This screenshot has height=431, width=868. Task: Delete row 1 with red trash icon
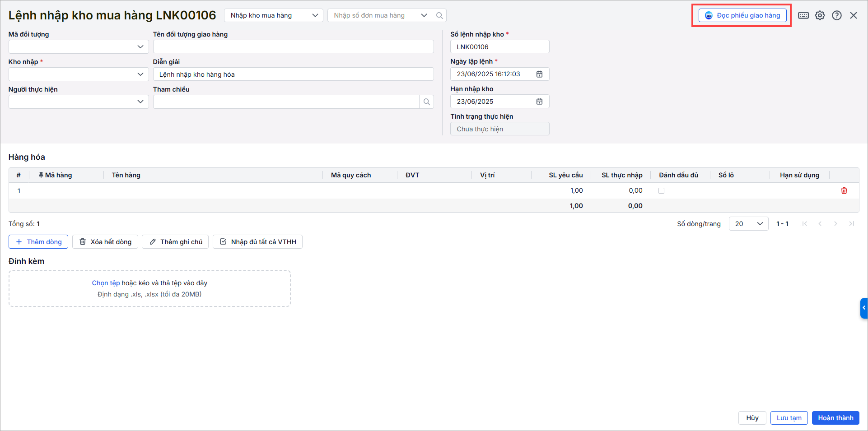click(x=844, y=191)
